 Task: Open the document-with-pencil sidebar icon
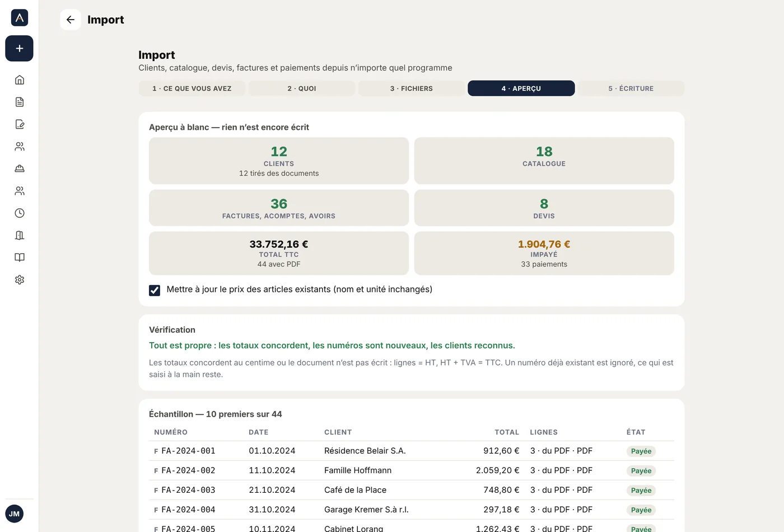tap(20, 124)
